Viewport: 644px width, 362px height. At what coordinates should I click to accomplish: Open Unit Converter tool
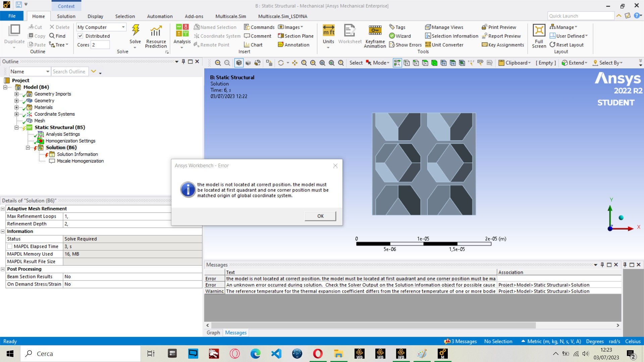tap(444, 45)
